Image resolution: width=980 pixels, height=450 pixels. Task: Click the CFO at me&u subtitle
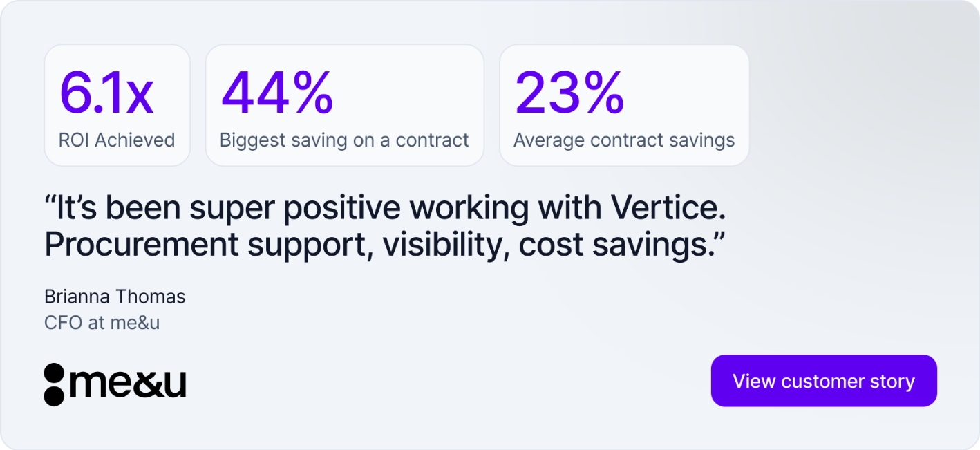[102, 322]
